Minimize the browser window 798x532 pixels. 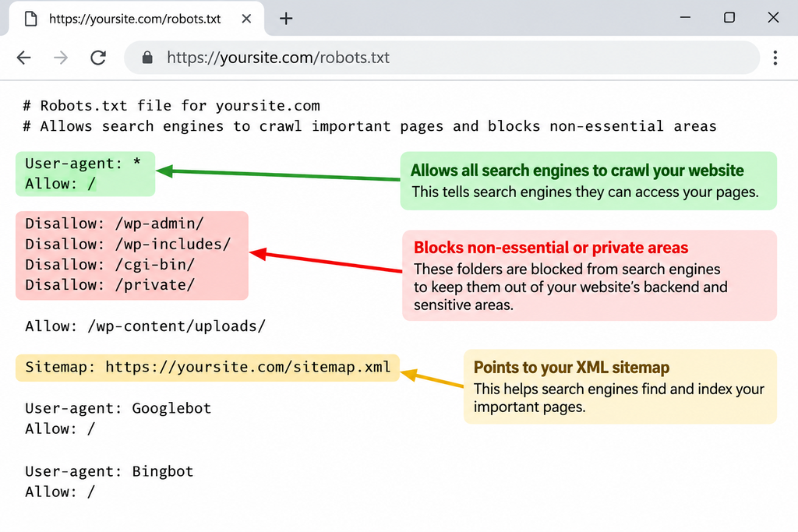pos(686,18)
